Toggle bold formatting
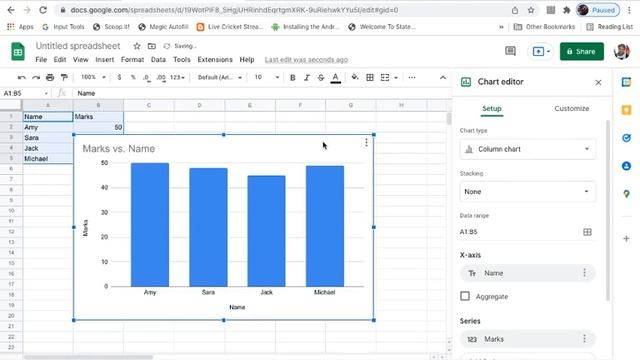 [x=293, y=77]
